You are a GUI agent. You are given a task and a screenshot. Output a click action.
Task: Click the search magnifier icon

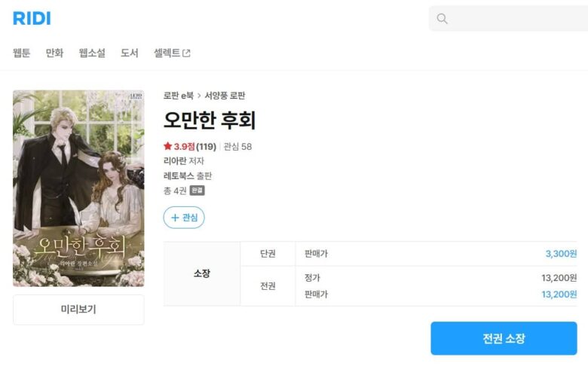click(443, 19)
